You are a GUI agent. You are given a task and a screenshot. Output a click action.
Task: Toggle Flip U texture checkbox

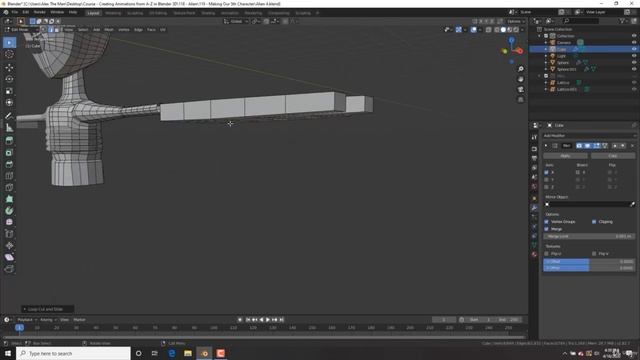[547, 254]
